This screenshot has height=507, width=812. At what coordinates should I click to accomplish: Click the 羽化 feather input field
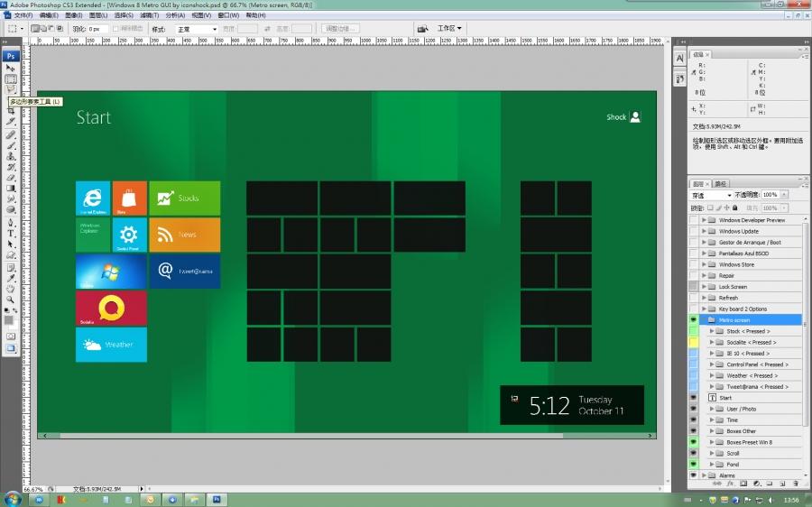coord(97,29)
